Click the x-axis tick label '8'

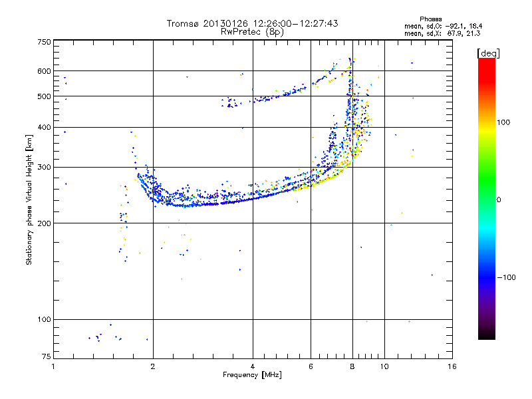(352, 366)
